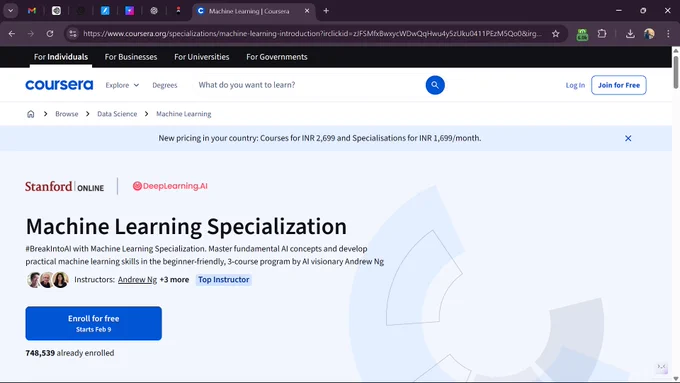Click Enroll for free button
680x383 pixels.
click(x=94, y=323)
